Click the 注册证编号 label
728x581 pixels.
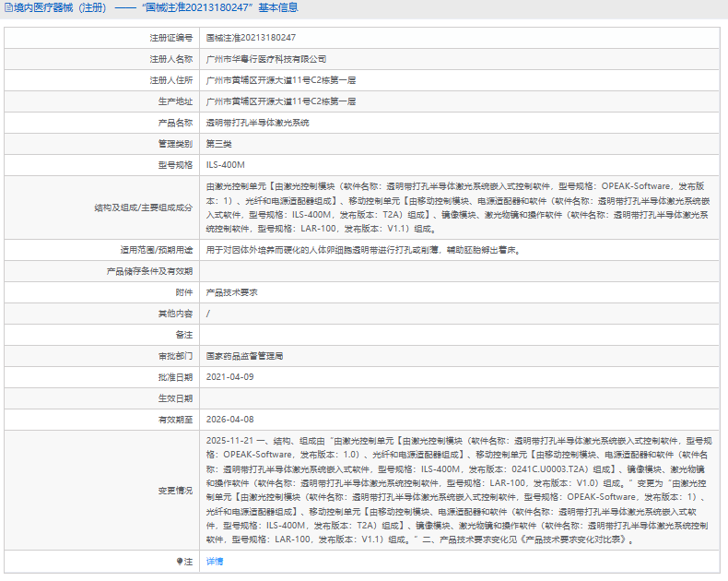click(x=170, y=38)
